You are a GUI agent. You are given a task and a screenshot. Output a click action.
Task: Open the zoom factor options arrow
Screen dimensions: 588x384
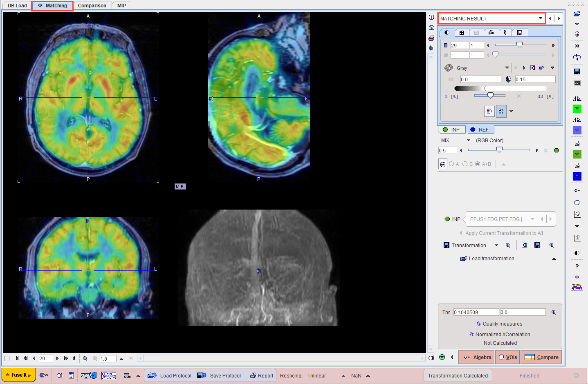(x=121, y=359)
